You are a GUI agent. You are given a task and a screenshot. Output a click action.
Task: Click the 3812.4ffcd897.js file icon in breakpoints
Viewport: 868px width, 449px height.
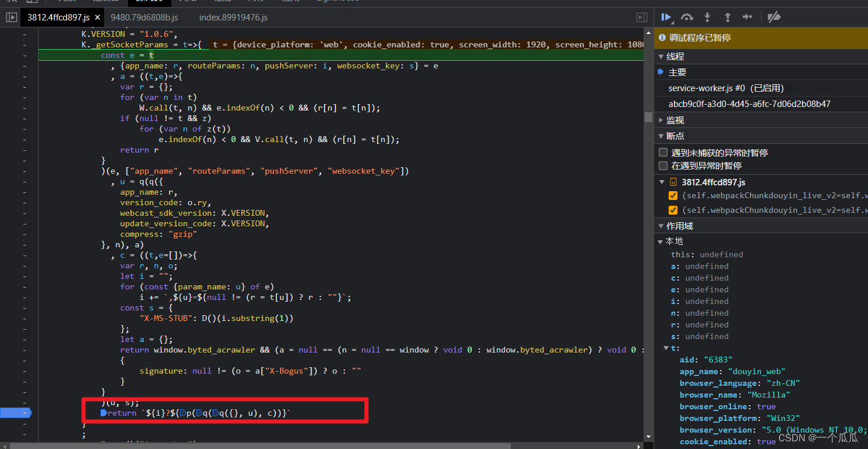point(673,182)
